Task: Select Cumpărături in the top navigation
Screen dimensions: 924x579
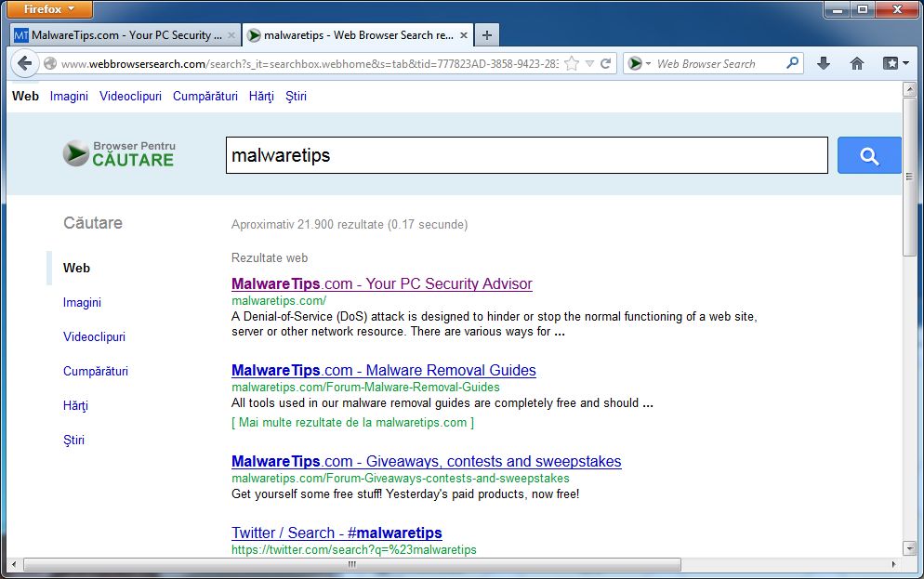Action: click(205, 96)
